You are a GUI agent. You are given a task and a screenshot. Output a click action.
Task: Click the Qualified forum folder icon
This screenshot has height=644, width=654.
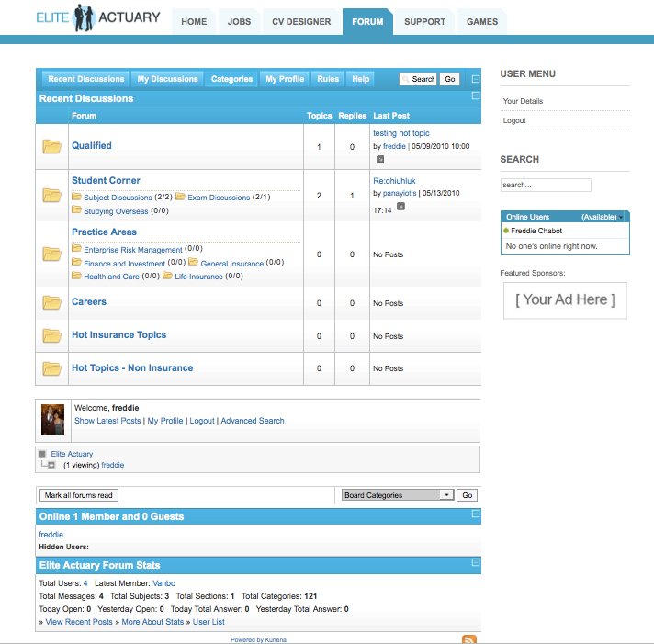pos(51,146)
